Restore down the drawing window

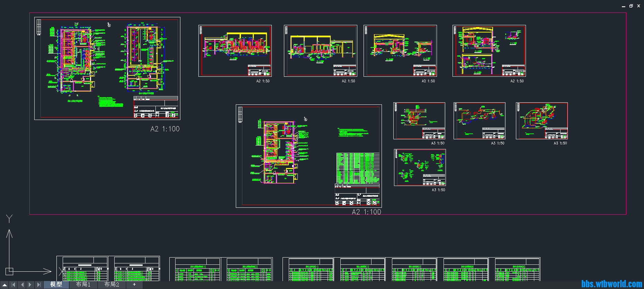point(631,6)
